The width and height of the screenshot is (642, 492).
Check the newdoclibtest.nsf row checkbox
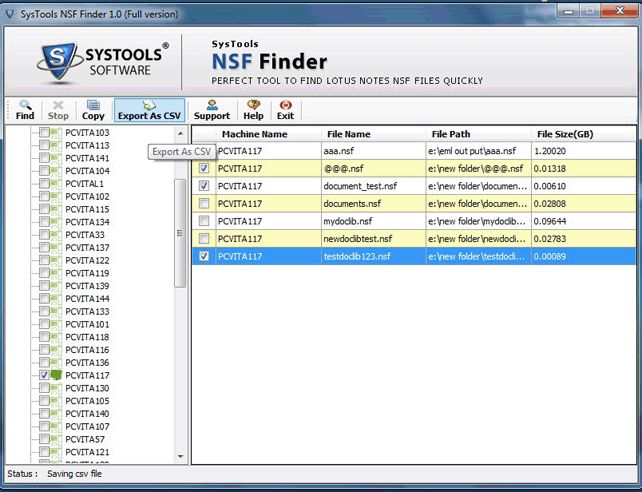204,239
